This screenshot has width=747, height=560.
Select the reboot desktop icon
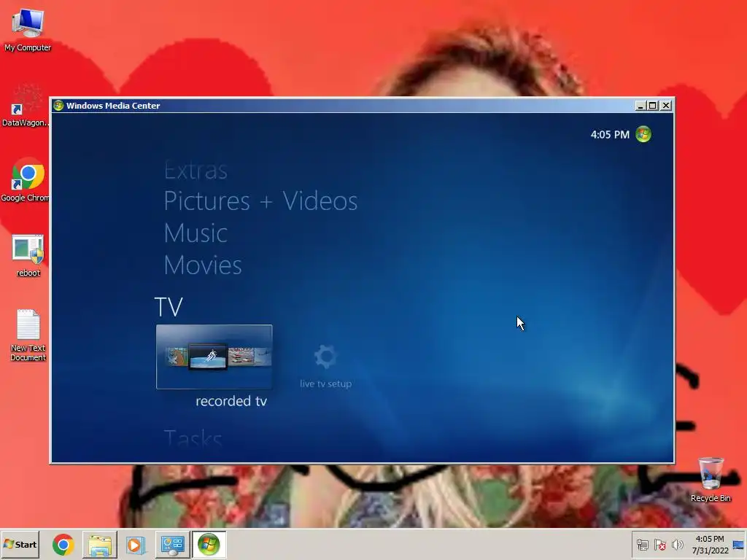click(x=28, y=256)
